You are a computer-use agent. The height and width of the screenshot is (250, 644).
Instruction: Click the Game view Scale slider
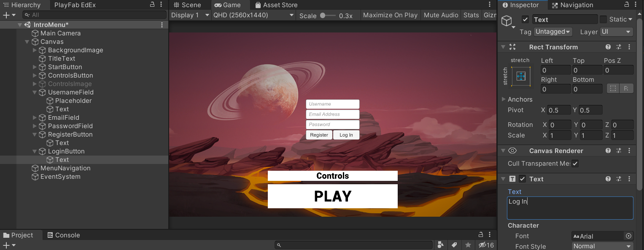(x=329, y=15)
